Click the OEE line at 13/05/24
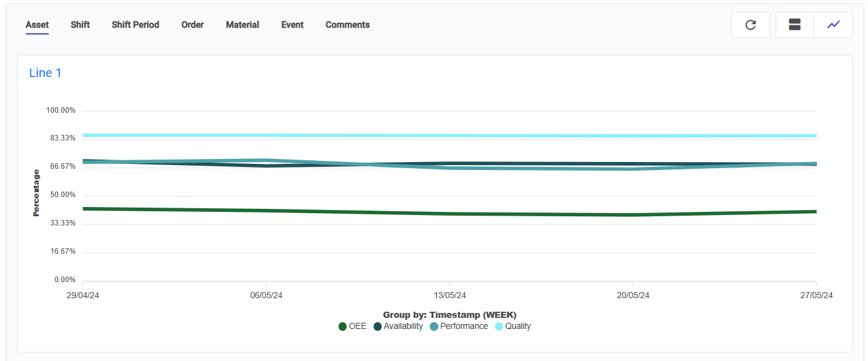This screenshot has width=868, height=361. pyautogui.click(x=449, y=214)
